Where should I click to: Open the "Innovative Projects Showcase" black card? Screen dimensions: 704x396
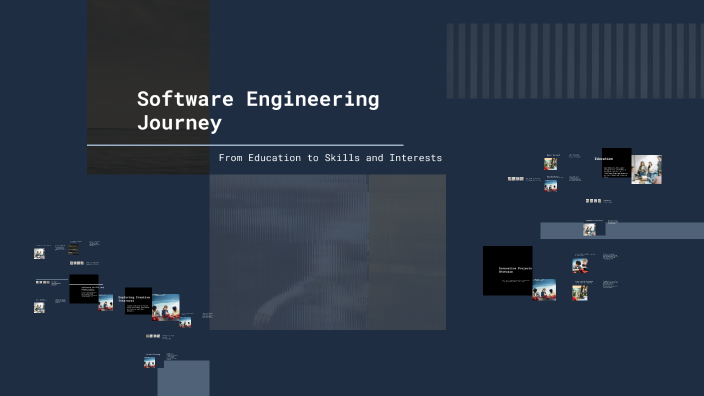click(507, 271)
